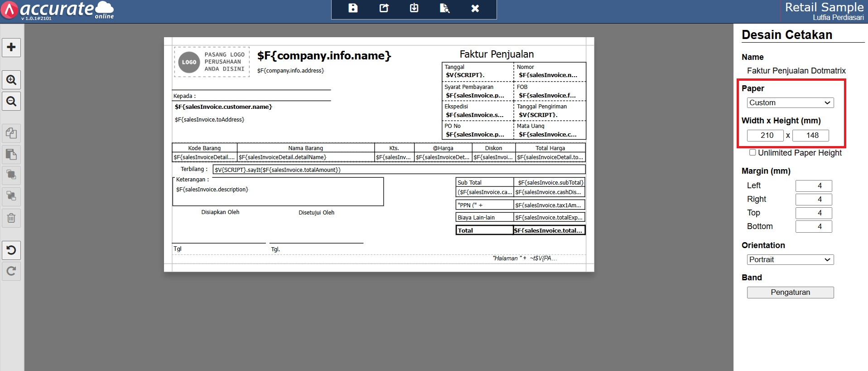The image size is (868, 371).
Task: Click the paper width field
Action: point(765,136)
